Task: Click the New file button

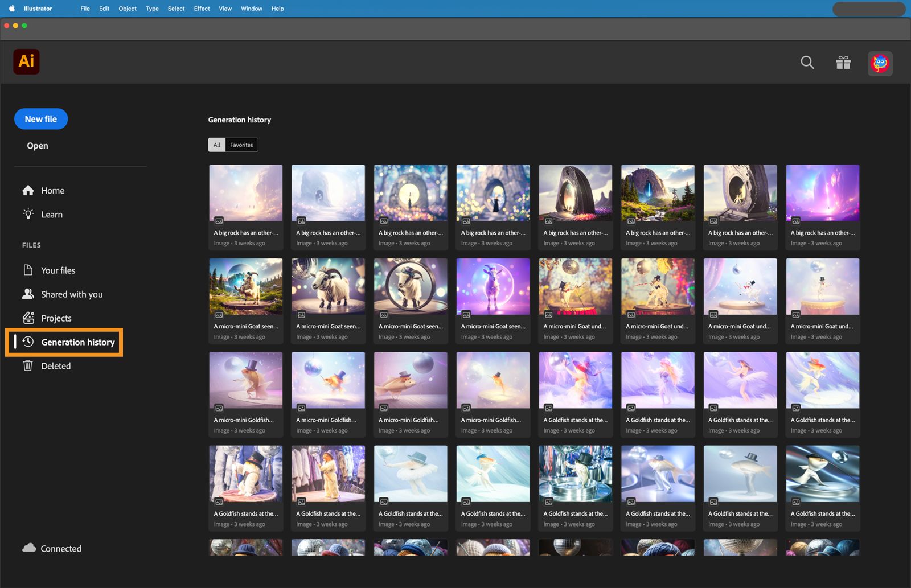Action: pyautogui.click(x=41, y=119)
